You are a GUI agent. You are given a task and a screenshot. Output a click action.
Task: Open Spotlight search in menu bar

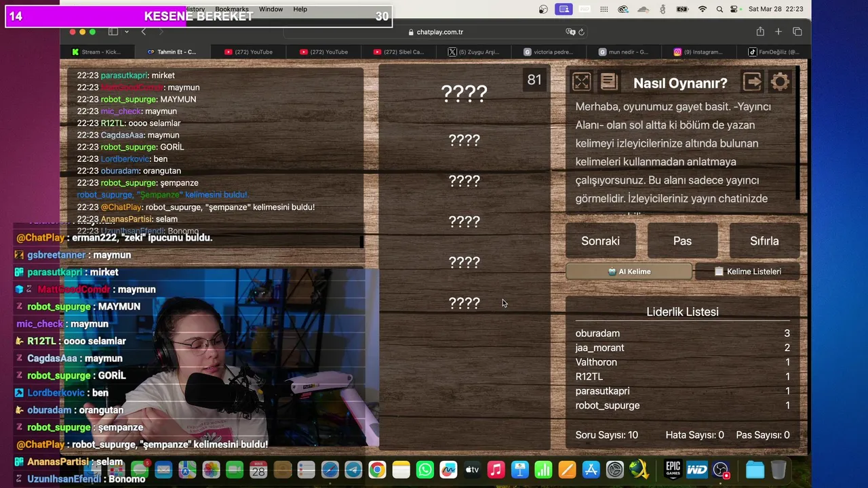pyautogui.click(x=719, y=9)
